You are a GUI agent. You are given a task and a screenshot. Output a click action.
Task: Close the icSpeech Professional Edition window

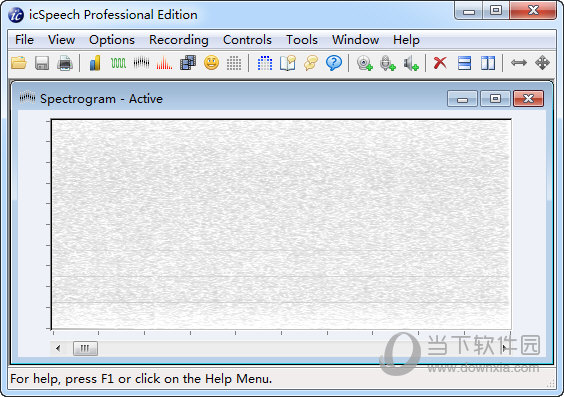tap(533, 10)
